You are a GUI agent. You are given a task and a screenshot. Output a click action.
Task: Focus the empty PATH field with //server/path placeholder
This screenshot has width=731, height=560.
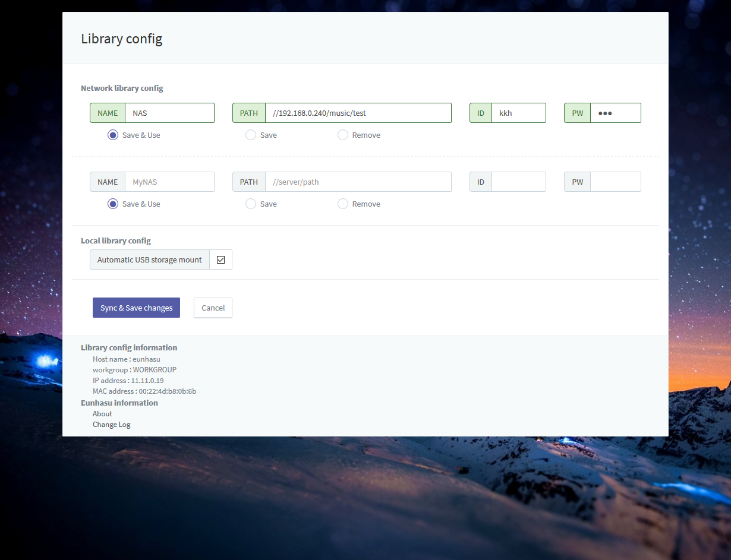point(358,182)
